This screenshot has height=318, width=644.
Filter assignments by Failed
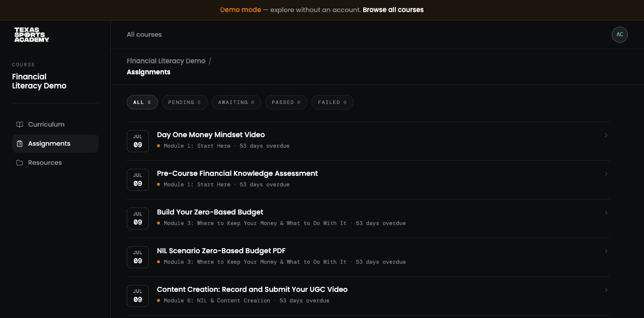point(333,102)
